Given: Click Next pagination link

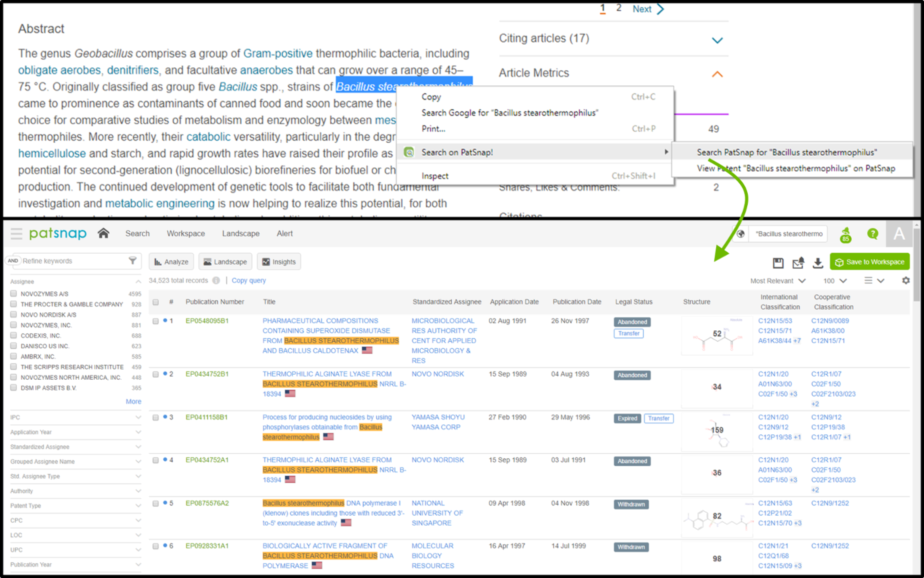Looking at the screenshot, I should [x=648, y=9].
